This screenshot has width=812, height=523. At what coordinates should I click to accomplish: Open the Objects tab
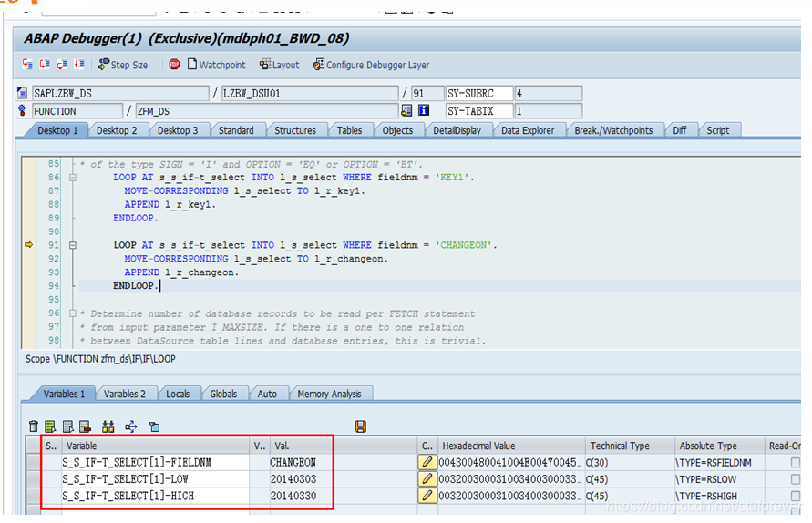pos(397,130)
